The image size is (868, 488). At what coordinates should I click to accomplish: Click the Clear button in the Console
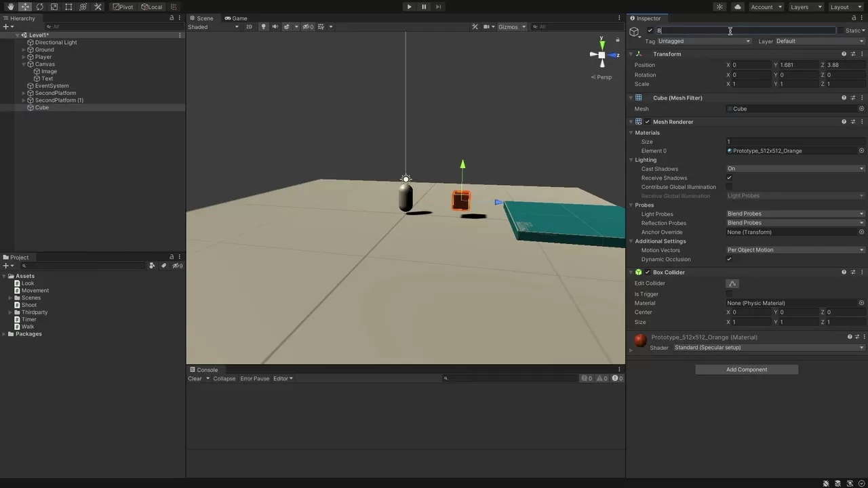[195, 378]
